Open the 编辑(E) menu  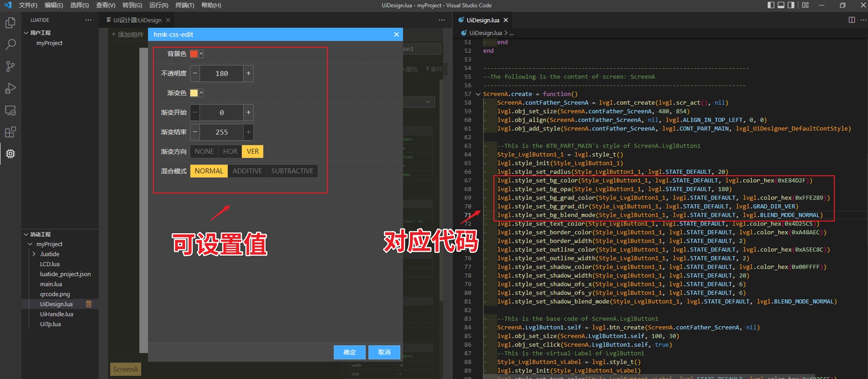pyautogui.click(x=54, y=5)
